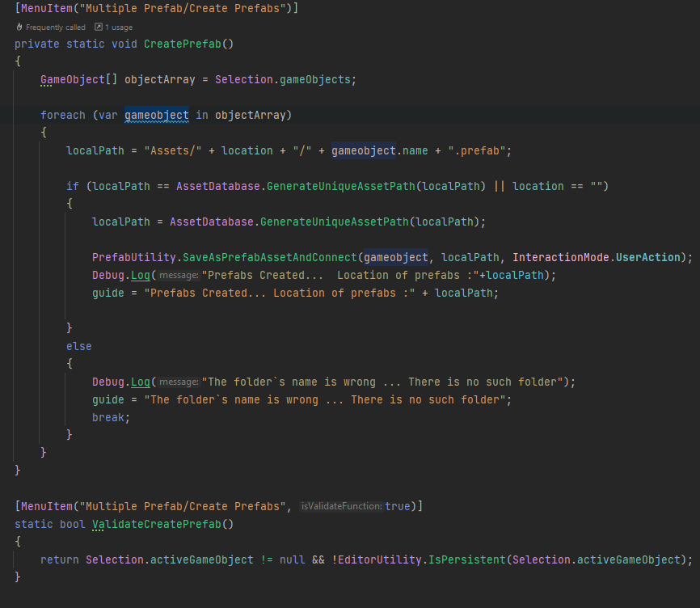
Task: Click the highlighted gameobject loop variable
Action: [x=156, y=115]
